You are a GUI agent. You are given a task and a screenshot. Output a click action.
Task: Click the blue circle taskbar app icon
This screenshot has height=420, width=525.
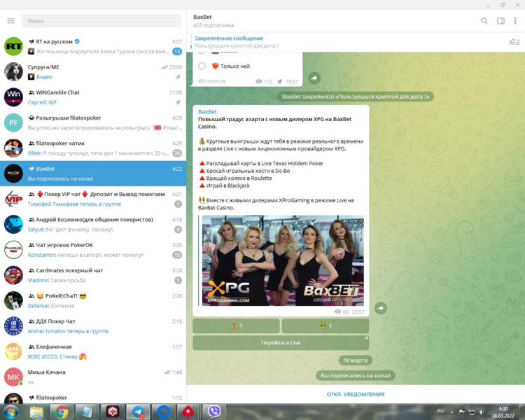[163, 412]
